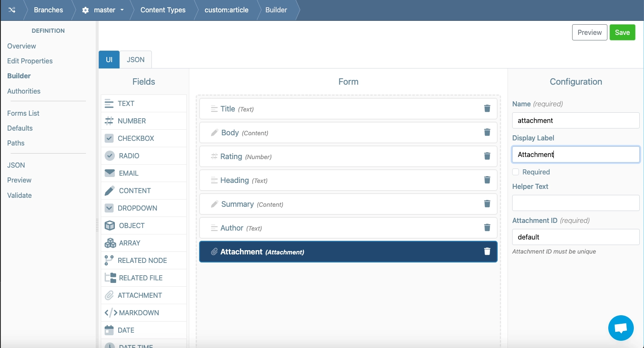
Task: Delete the Title field via trash icon
Action: (487, 108)
